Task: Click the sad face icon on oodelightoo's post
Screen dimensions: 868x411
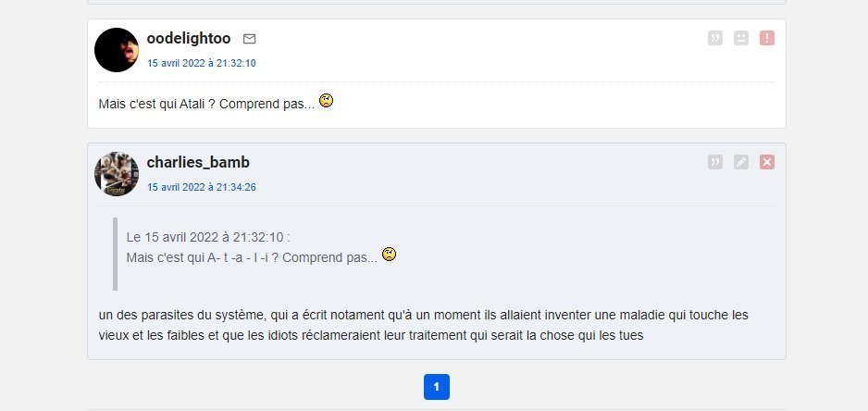Action: (741, 38)
